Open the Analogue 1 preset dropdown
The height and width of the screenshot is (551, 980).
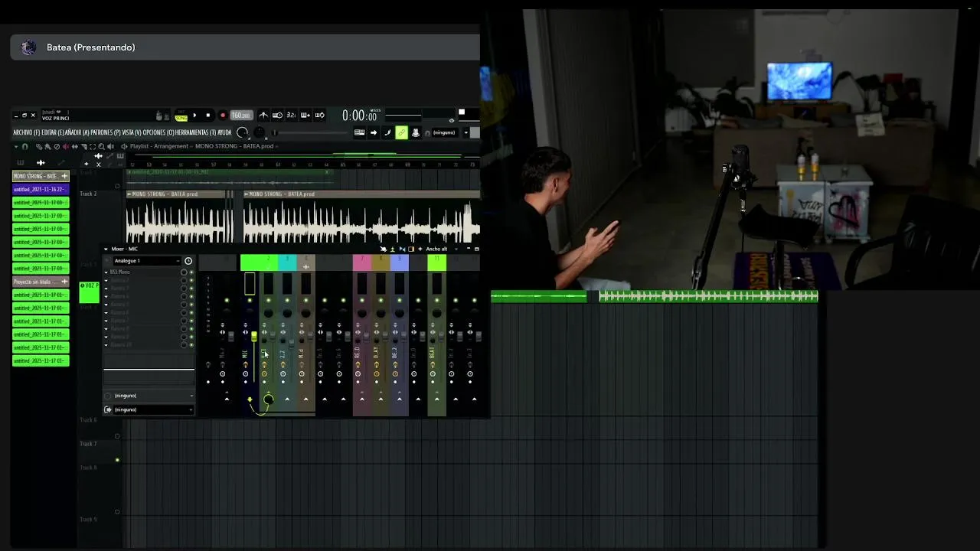click(x=147, y=261)
